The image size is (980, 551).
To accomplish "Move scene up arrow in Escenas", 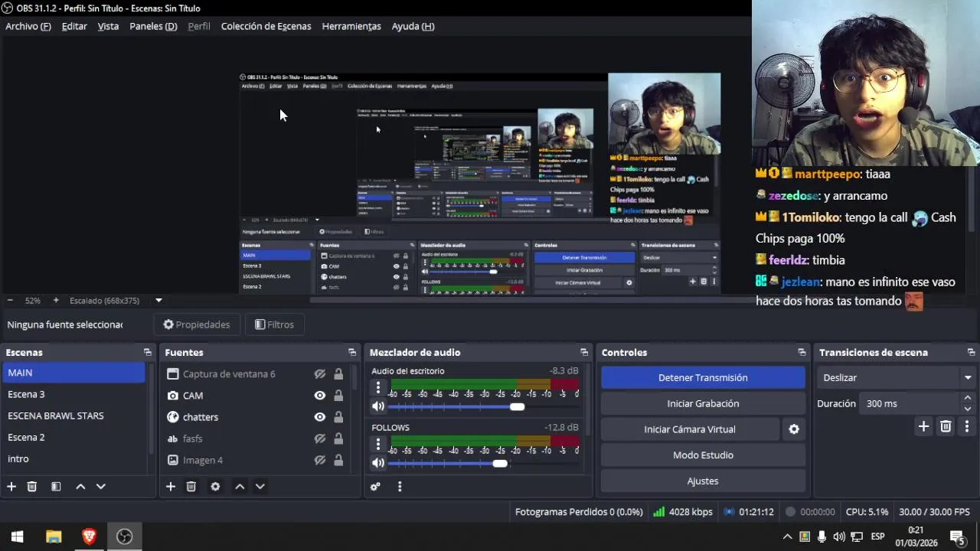I will (80, 487).
